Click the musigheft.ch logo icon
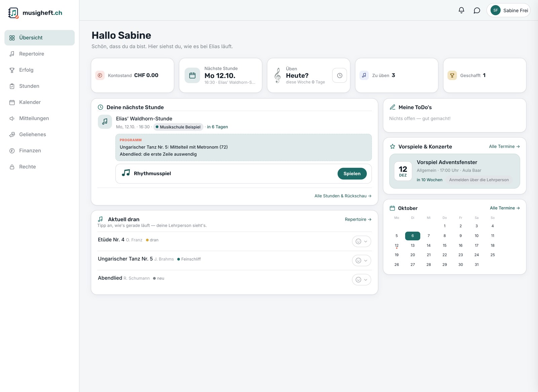The image size is (538, 392). [x=13, y=13]
